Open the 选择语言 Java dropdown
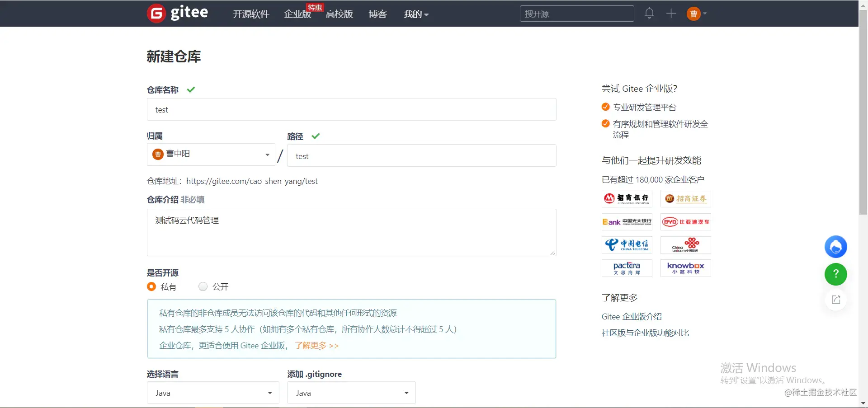 (213, 393)
